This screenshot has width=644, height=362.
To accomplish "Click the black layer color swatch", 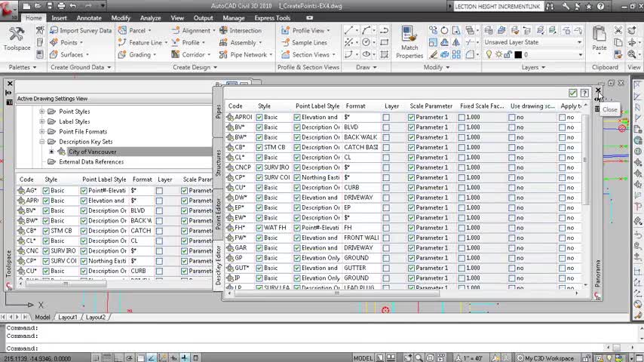I will tap(518, 54).
